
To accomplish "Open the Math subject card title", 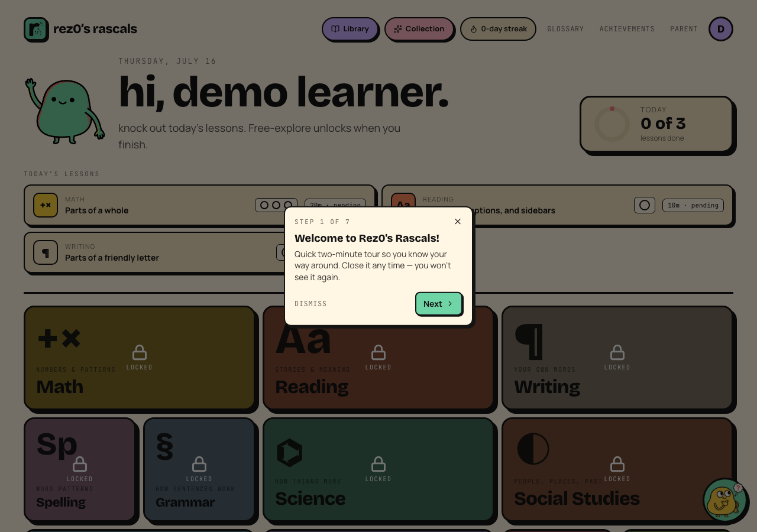I will click(60, 387).
